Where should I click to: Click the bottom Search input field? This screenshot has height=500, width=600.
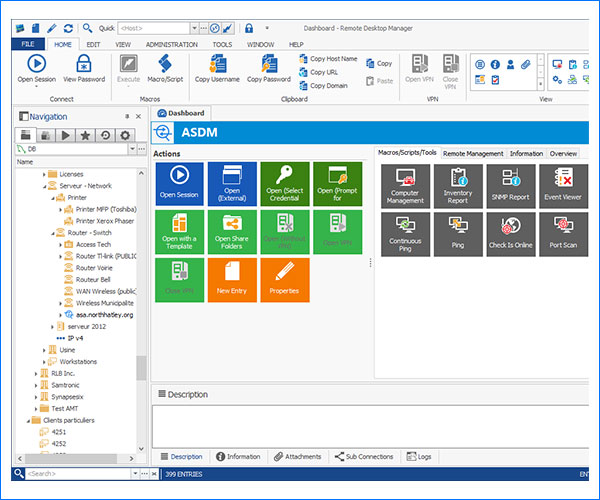(75, 473)
